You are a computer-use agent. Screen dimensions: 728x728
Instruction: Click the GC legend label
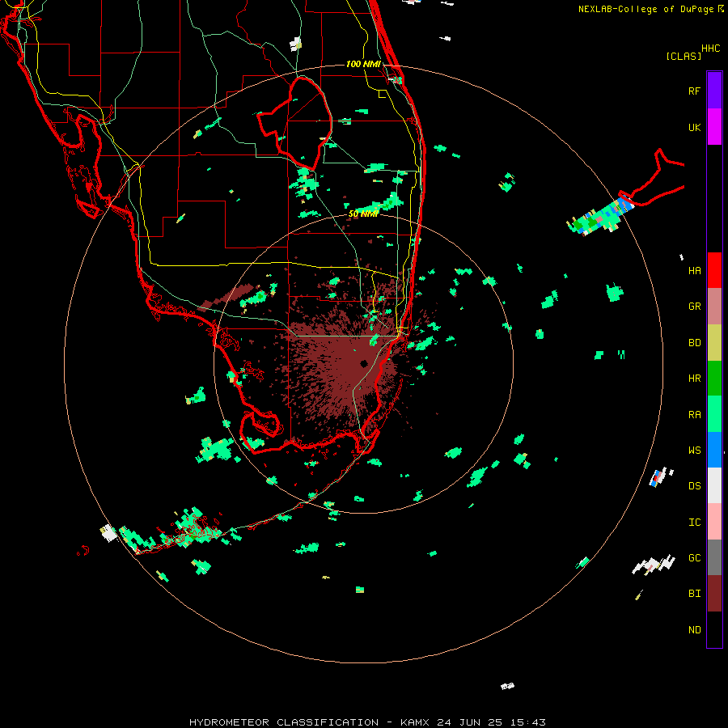click(694, 558)
